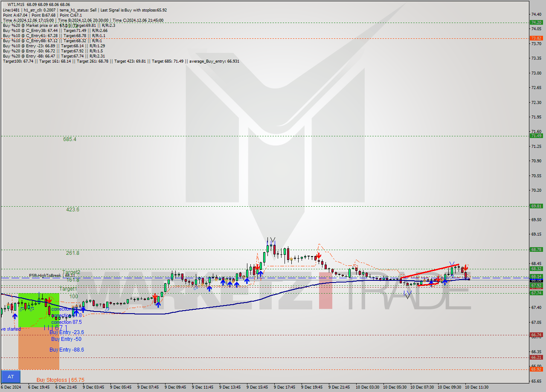Select the 65.92 orange stoploss price tag
Viewport: 546px width, 392px height.
coord(536,369)
